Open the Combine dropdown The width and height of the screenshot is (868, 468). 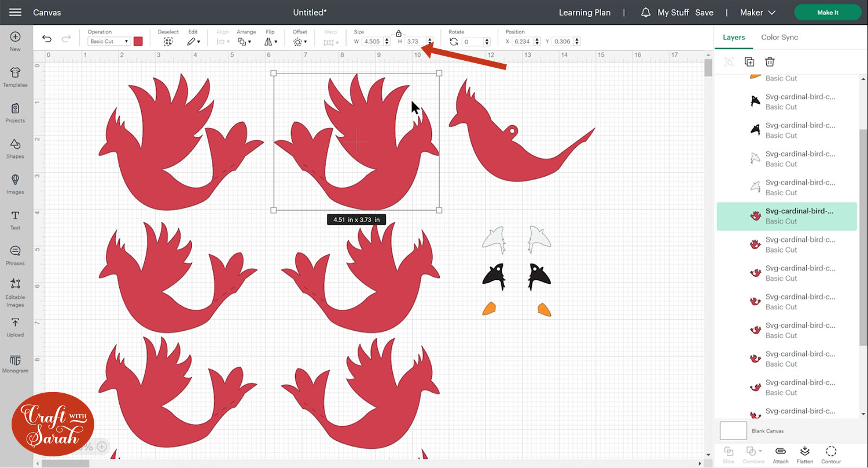coord(753,455)
